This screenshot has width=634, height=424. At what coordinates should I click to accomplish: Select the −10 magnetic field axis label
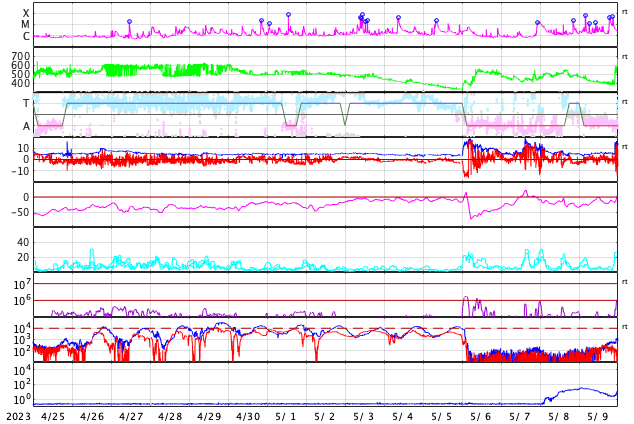21,171
